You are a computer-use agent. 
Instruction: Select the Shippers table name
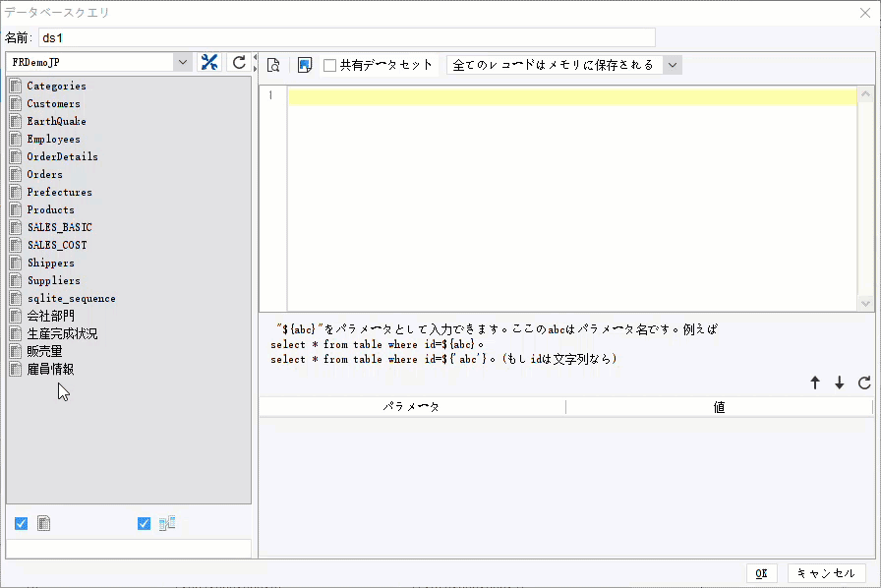[x=50, y=264]
